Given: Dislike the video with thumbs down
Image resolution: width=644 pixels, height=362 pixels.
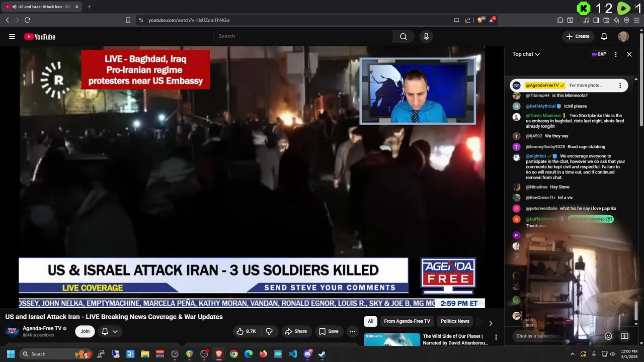Looking at the screenshot, I should (269, 331).
